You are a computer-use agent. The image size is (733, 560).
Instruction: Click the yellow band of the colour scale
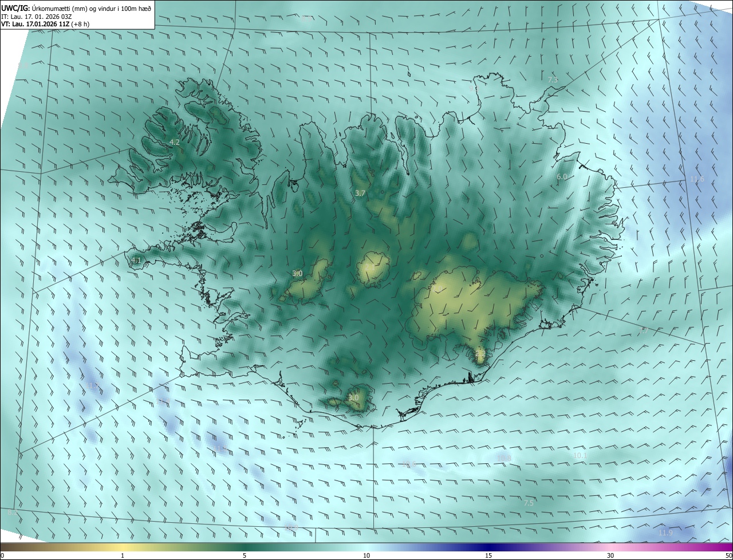123,547
